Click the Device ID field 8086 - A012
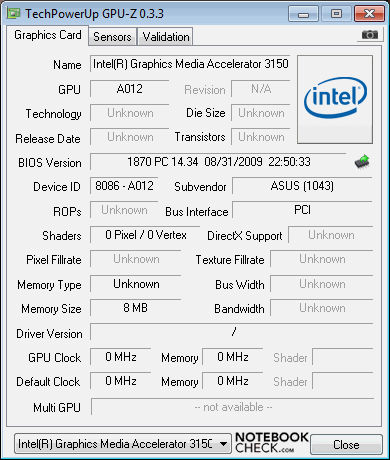 124,186
